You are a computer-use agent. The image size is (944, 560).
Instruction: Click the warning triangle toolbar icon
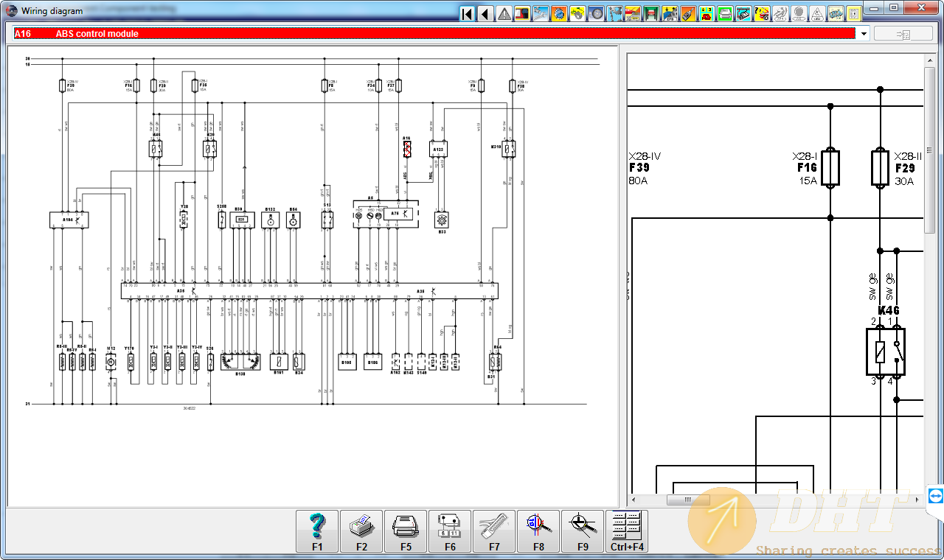coord(504,13)
